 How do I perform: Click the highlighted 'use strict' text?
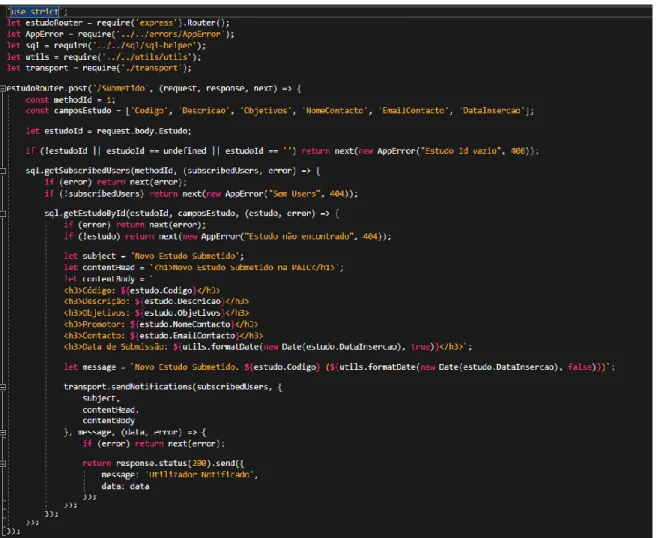click(x=34, y=12)
